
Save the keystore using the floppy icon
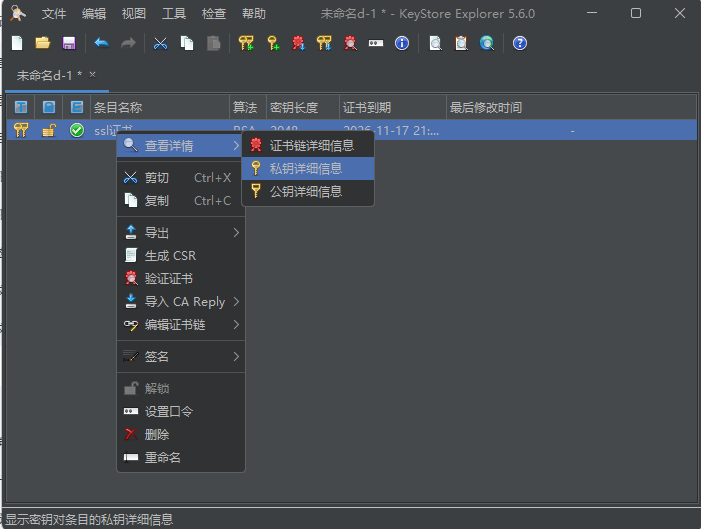[69, 43]
